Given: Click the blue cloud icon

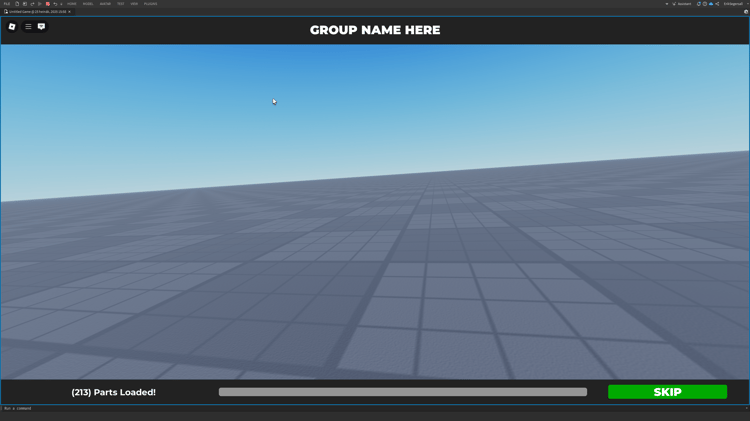Looking at the screenshot, I should [x=711, y=4].
